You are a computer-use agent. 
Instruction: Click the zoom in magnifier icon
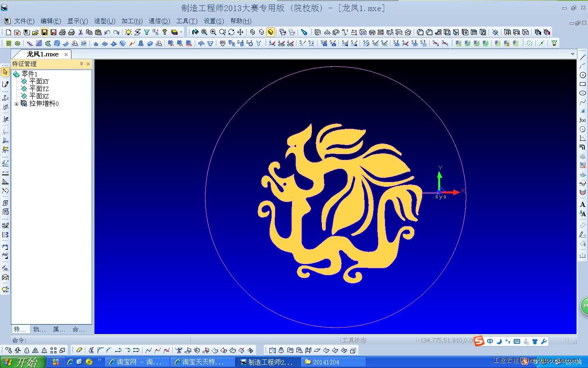click(213, 32)
